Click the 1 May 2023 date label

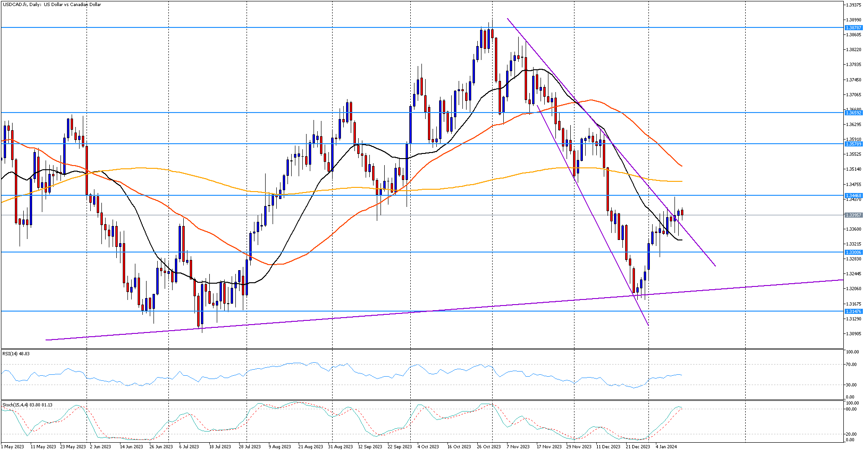pos(13,447)
